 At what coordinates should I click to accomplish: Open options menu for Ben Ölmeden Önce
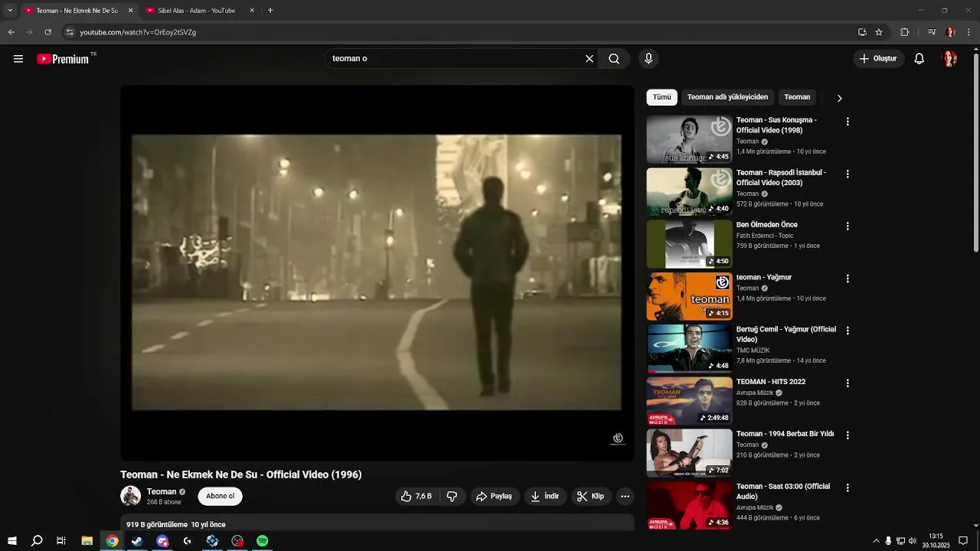[848, 227]
